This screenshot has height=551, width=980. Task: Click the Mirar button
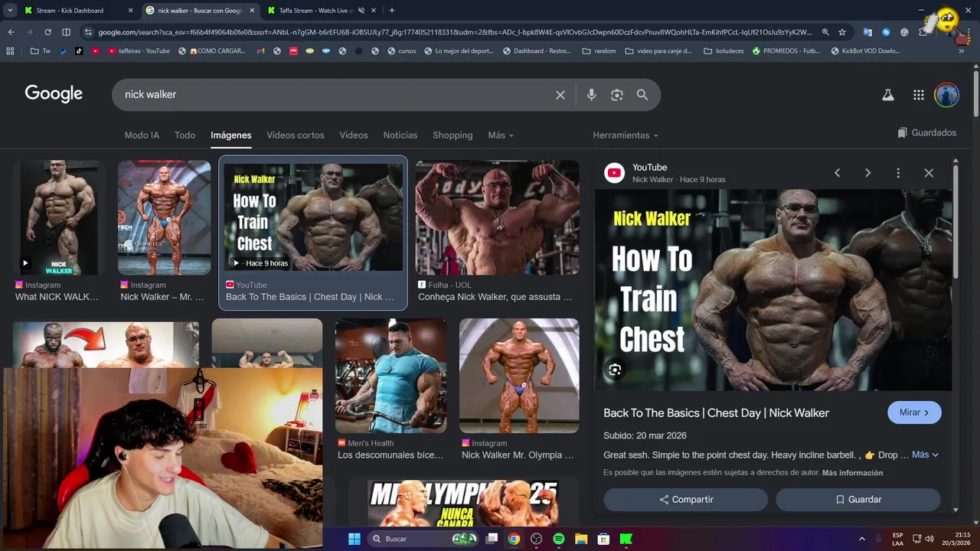pyautogui.click(x=914, y=412)
